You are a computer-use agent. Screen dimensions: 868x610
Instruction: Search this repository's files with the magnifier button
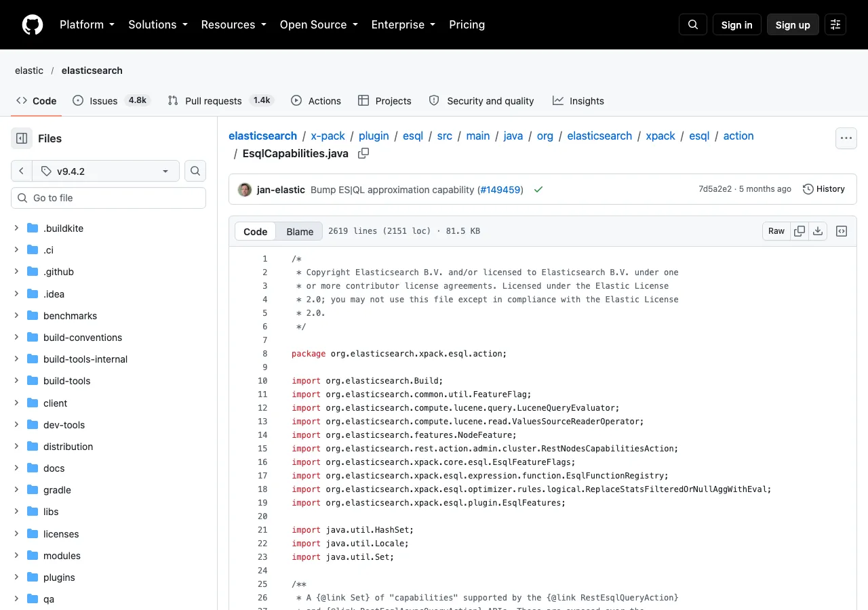tap(195, 171)
